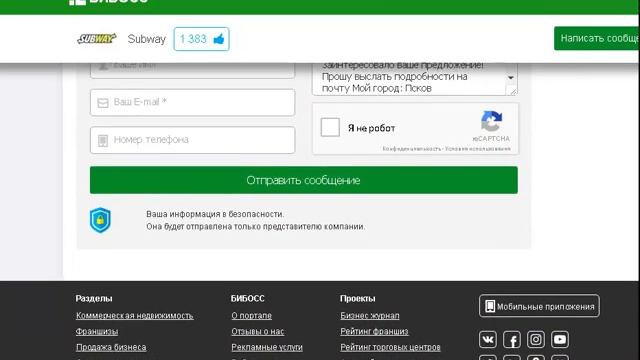Open the Рейтинг торговых центров link

pos(390,347)
